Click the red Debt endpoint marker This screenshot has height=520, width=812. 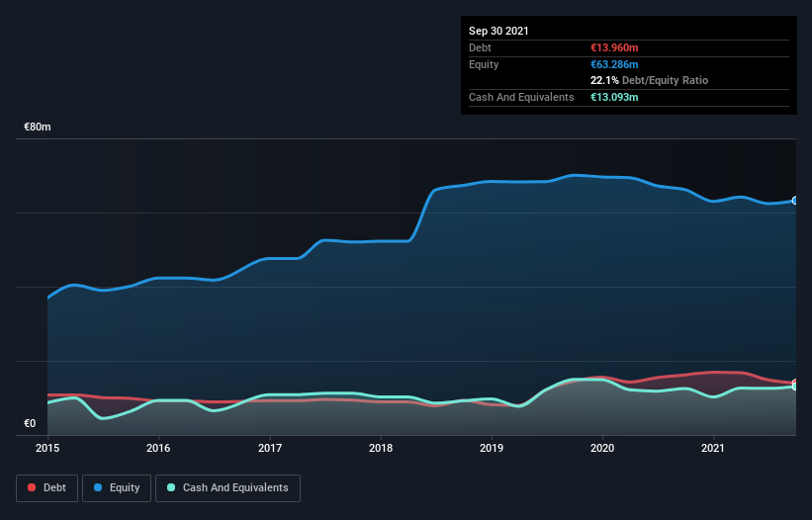click(794, 383)
